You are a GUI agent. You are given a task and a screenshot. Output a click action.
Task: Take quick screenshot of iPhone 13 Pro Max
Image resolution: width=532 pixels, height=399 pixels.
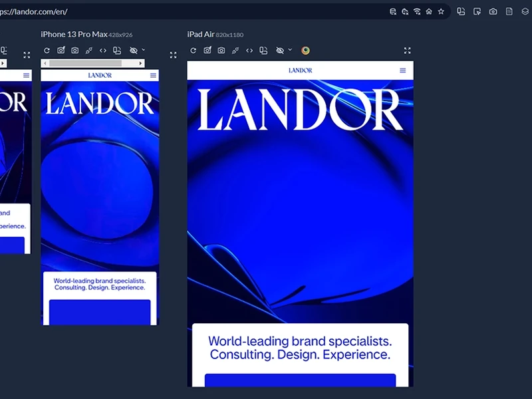61,51
